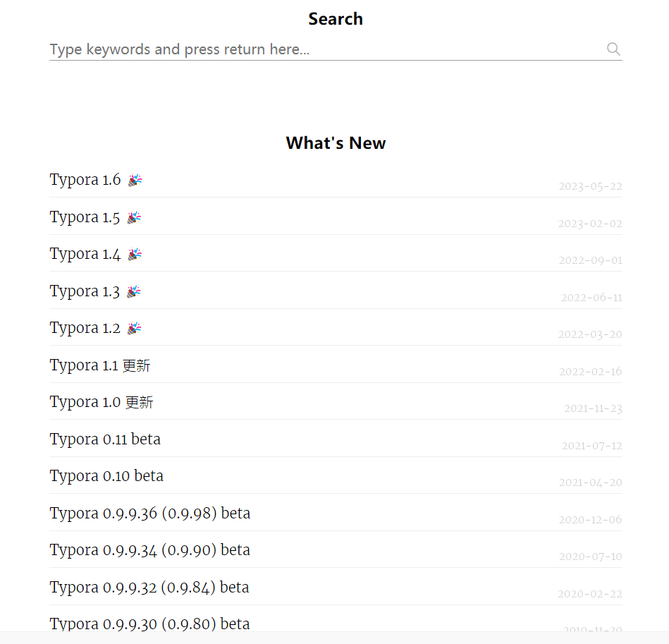Open the Typora 1.5 release link
The width and height of the screenshot is (669, 644).
coord(85,217)
